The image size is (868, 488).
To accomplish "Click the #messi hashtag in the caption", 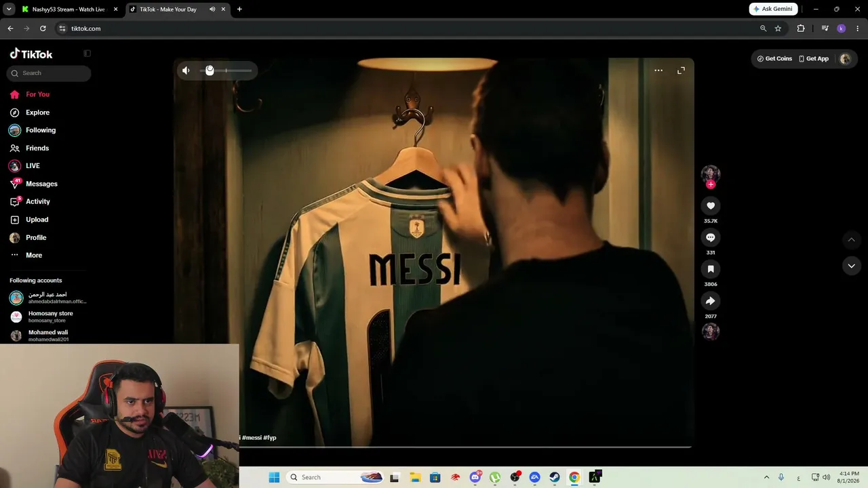I will pos(252,438).
